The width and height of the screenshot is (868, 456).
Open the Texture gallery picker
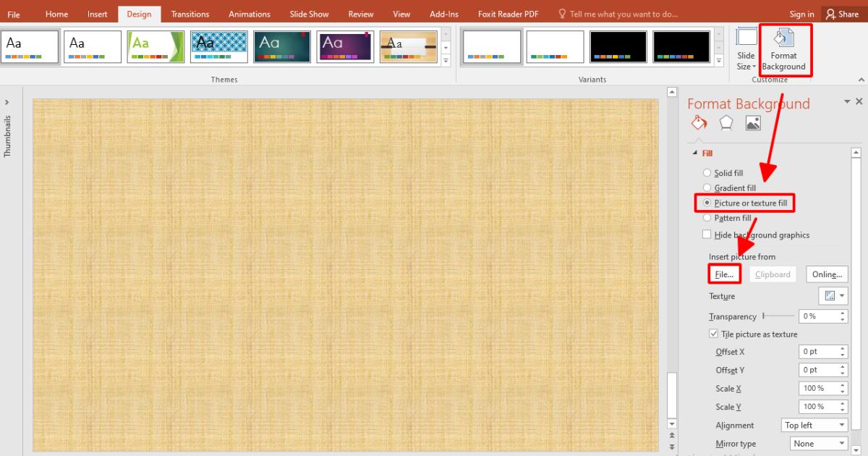point(832,295)
